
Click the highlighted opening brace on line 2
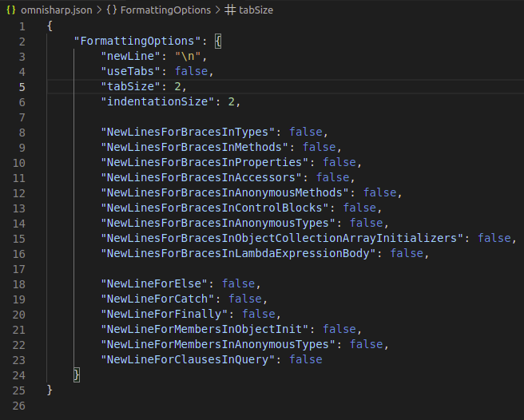[x=218, y=42]
